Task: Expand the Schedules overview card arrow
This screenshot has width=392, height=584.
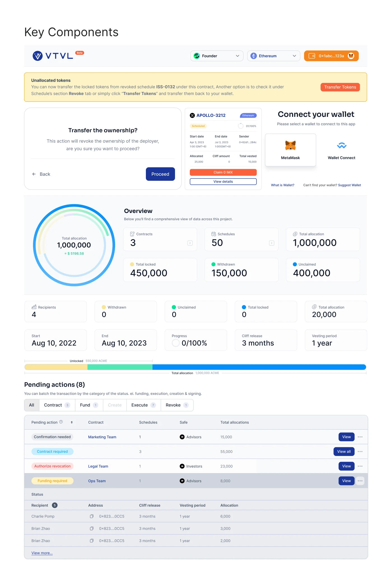Action: click(x=272, y=243)
